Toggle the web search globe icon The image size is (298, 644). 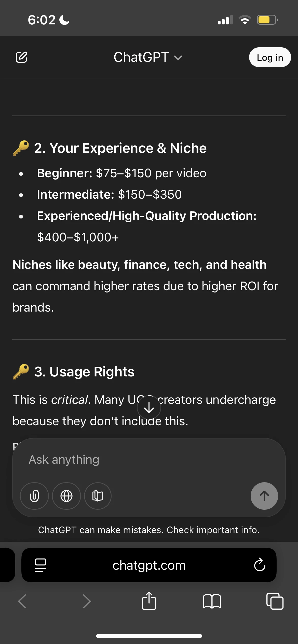click(x=66, y=496)
